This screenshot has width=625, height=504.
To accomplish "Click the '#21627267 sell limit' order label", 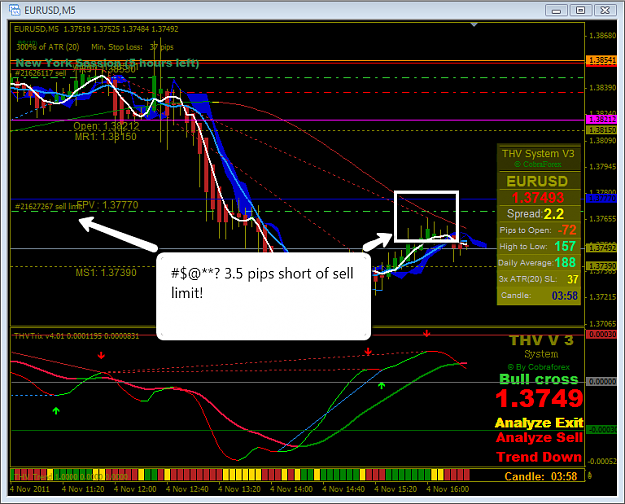I will click(48, 206).
